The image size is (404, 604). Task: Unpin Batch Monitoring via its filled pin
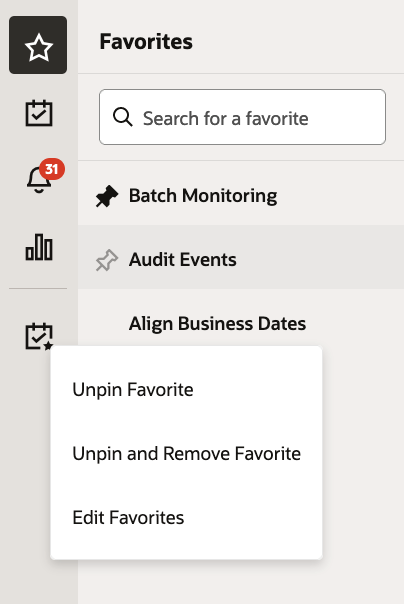[107, 196]
